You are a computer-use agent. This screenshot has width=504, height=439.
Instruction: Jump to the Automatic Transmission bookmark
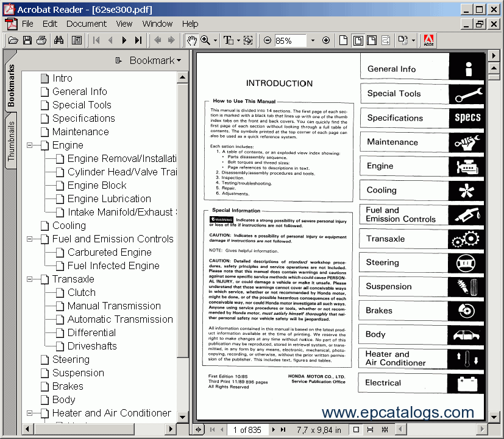coord(119,319)
